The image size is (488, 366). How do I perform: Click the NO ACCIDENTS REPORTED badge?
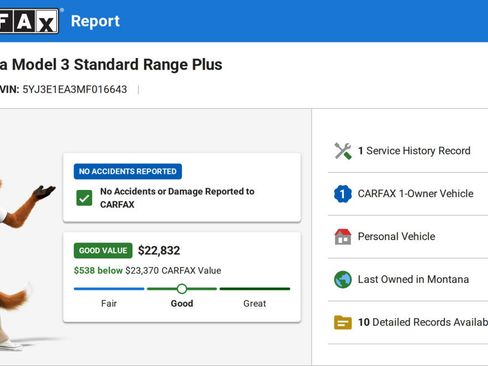128,171
